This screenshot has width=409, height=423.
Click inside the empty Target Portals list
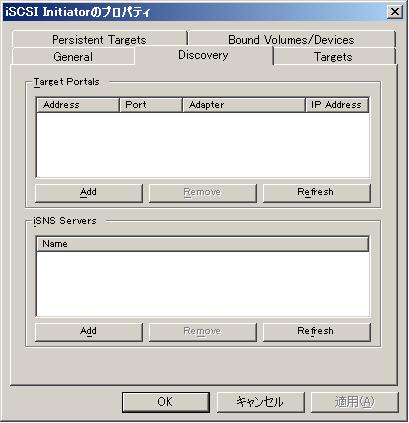[203, 145]
